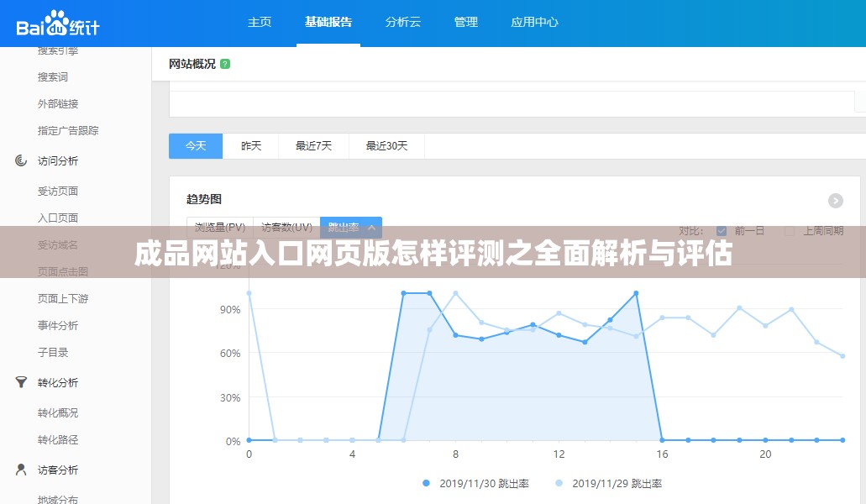Switch chart to 访客数(UV)
This screenshot has width=866, height=504.
(x=286, y=227)
